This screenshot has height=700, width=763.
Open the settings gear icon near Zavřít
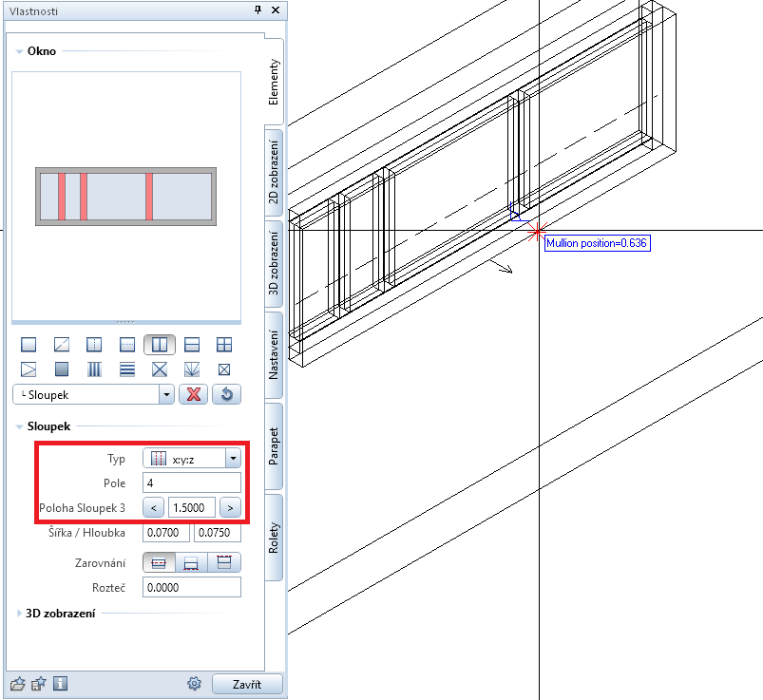coord(194,684)
